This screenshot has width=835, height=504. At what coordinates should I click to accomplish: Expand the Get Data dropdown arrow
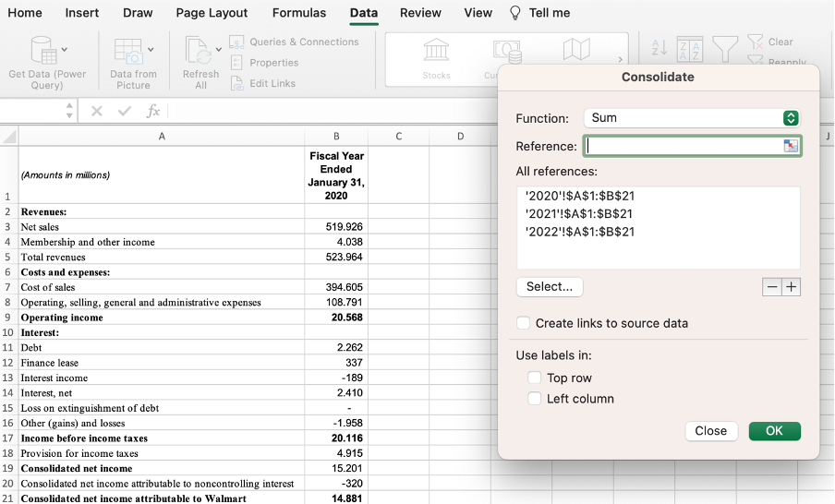65,49
